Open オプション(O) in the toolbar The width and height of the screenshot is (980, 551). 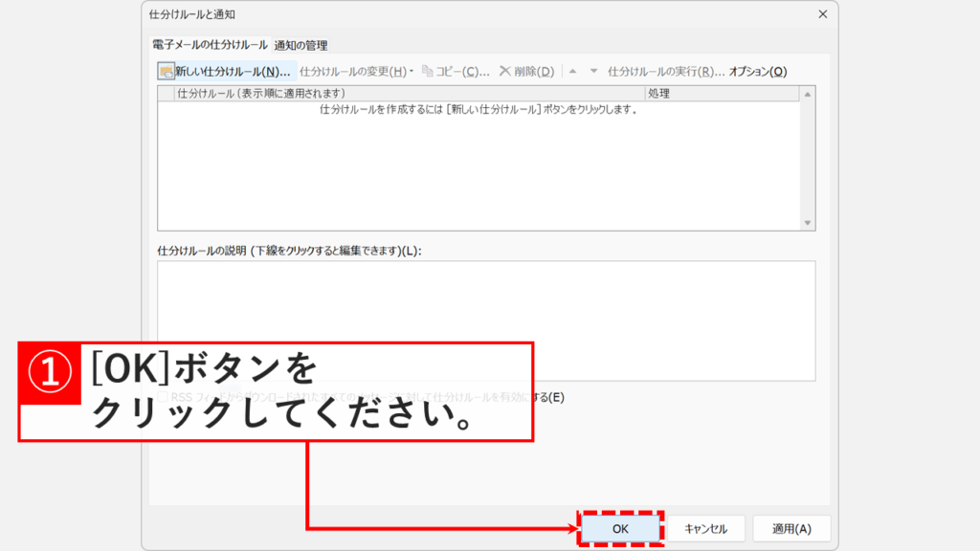(x=758, y=72)
